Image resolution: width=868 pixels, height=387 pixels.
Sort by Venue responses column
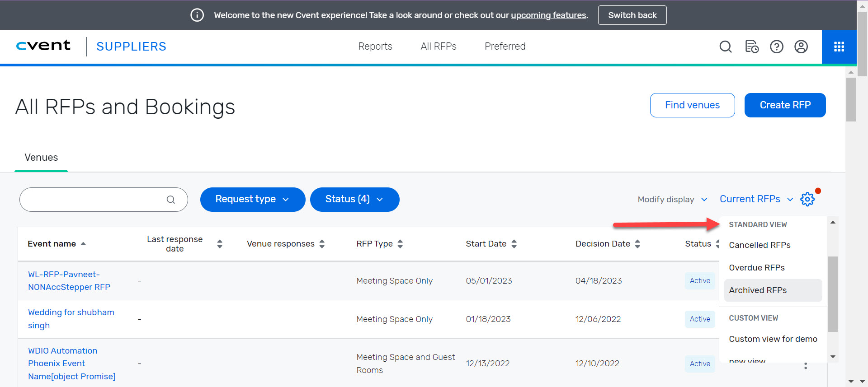pos(322,244)
